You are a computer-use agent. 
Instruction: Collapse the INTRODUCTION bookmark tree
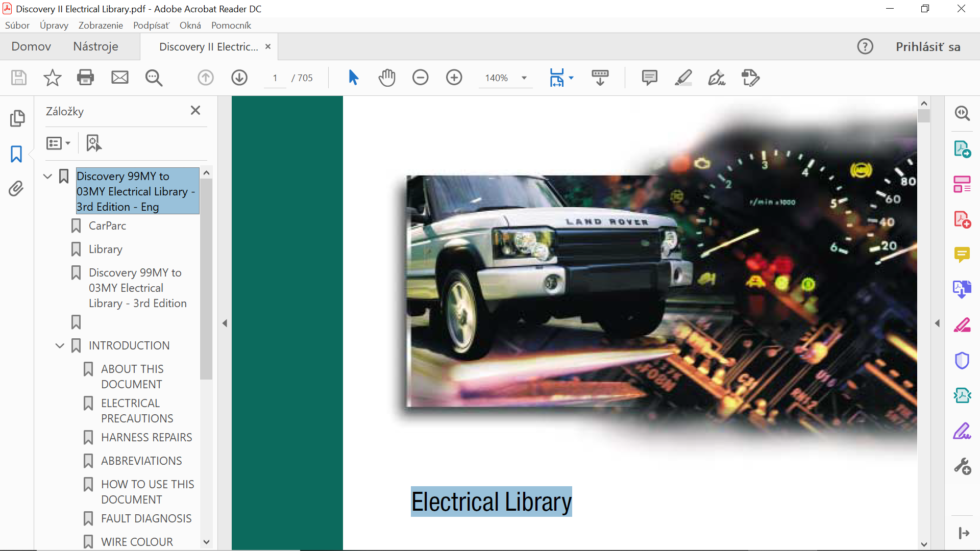(x=60, y=346)
